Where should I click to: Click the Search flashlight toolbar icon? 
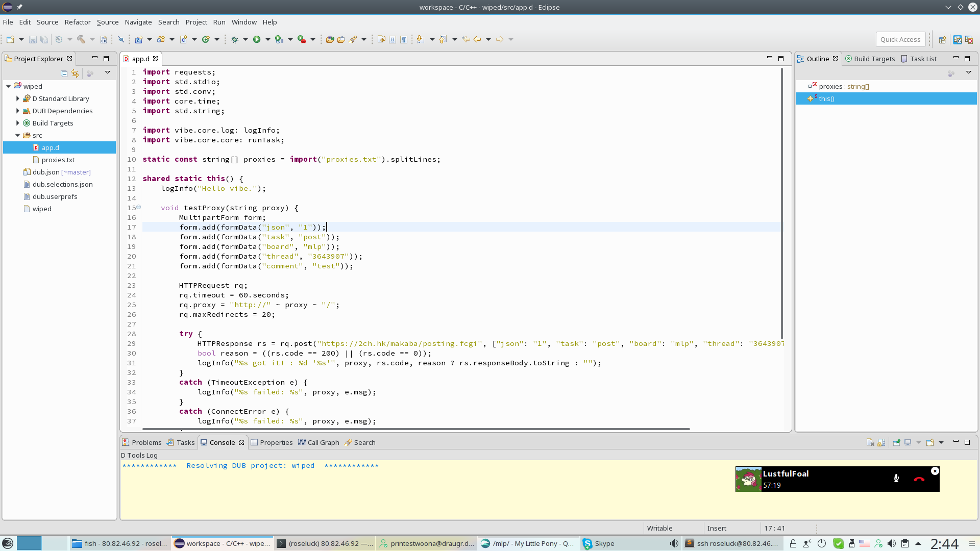click(353, 39)
